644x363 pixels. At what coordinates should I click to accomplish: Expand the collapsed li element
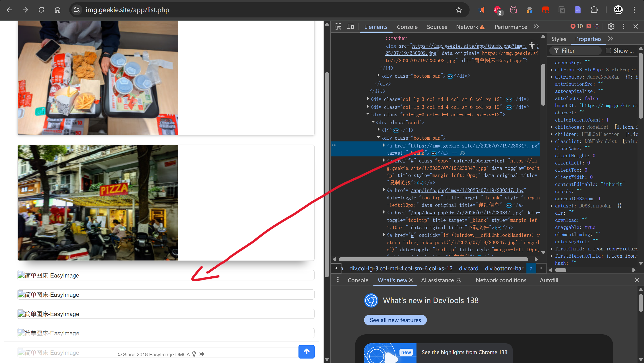tap(378, 130)
